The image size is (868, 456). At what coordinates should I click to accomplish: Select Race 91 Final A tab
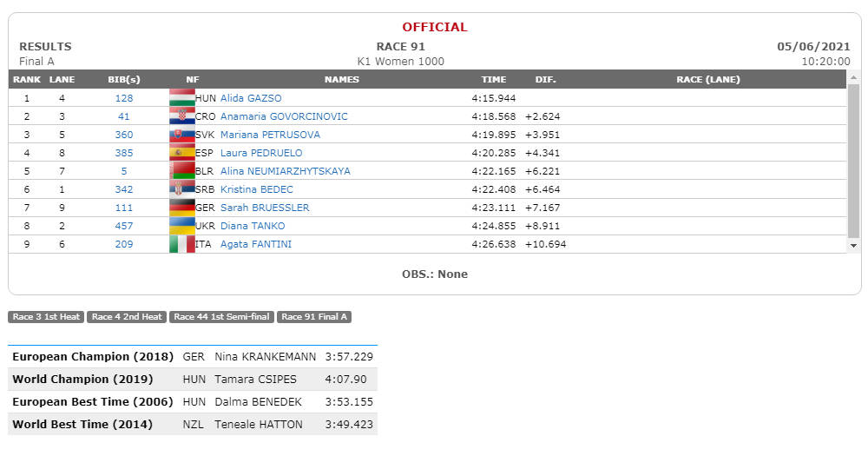[x=314, y=317]
